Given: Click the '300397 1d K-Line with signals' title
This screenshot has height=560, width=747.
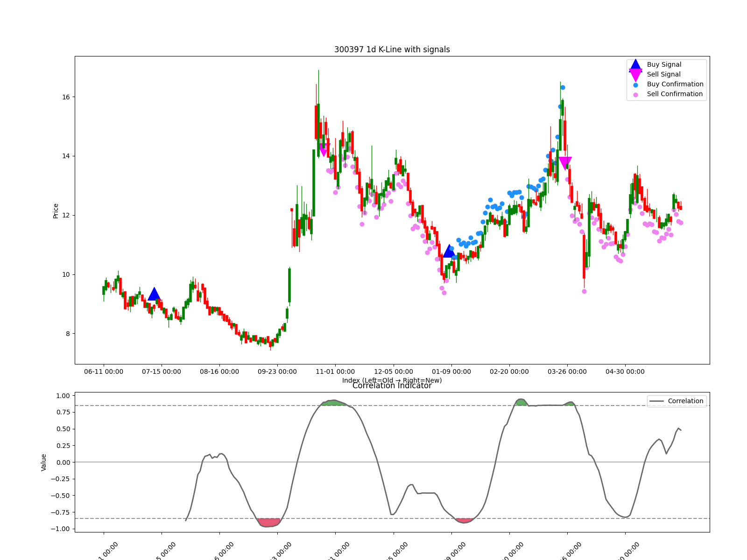Looking at the screenshot, I should pos(392,49).
